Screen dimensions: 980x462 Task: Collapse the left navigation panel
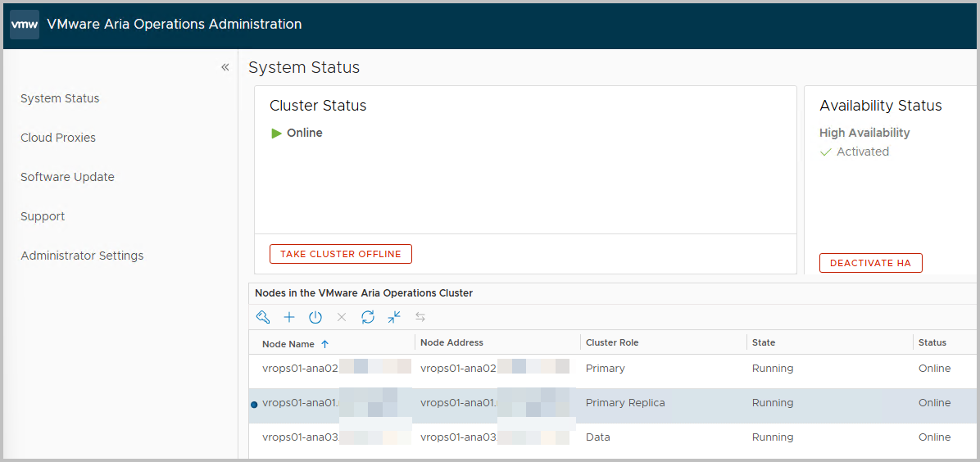point(225,67)
